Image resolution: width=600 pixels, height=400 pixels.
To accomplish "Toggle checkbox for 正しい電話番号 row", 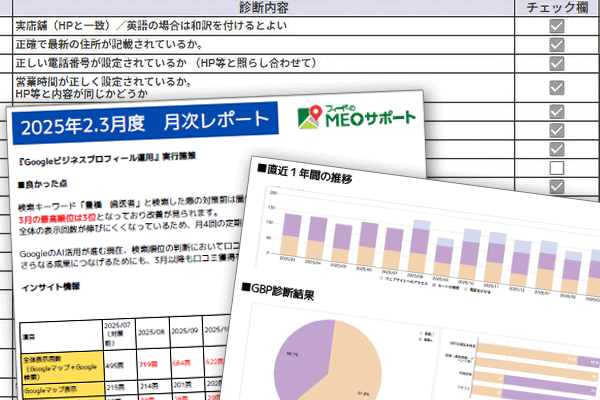I will pos(557,64).
